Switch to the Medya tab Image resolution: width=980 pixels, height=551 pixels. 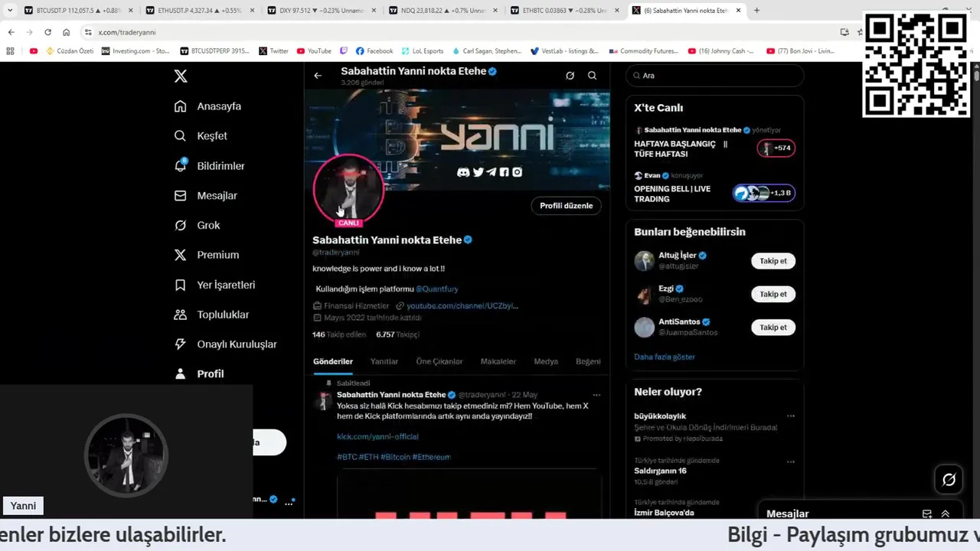tap(546, 361)
